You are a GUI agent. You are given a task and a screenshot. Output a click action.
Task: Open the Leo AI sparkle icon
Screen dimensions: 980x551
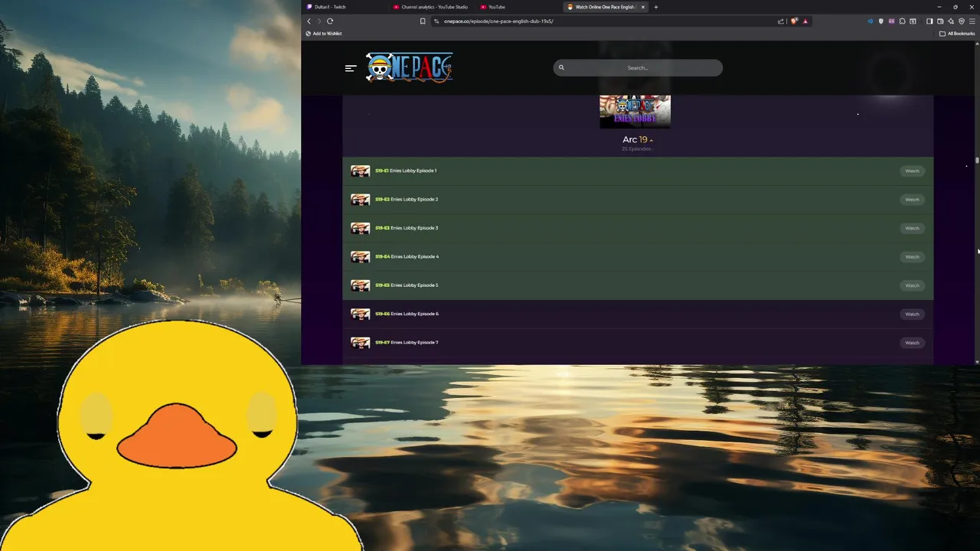click(x=951, y=21)
